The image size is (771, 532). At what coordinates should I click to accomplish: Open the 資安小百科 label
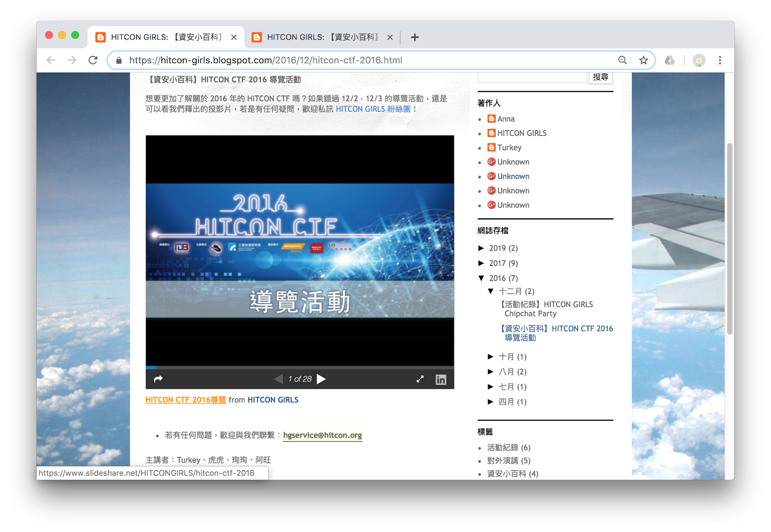[x=506, y=474]
